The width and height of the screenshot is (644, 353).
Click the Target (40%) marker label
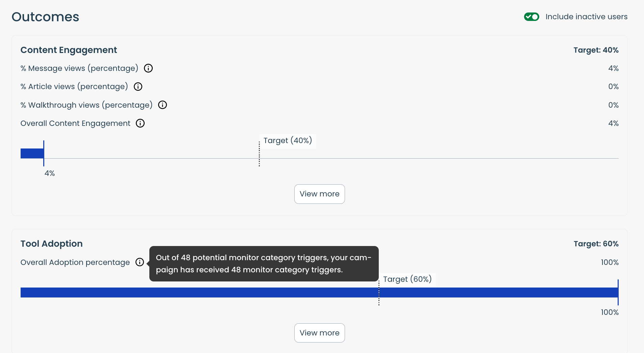(288, 141)
